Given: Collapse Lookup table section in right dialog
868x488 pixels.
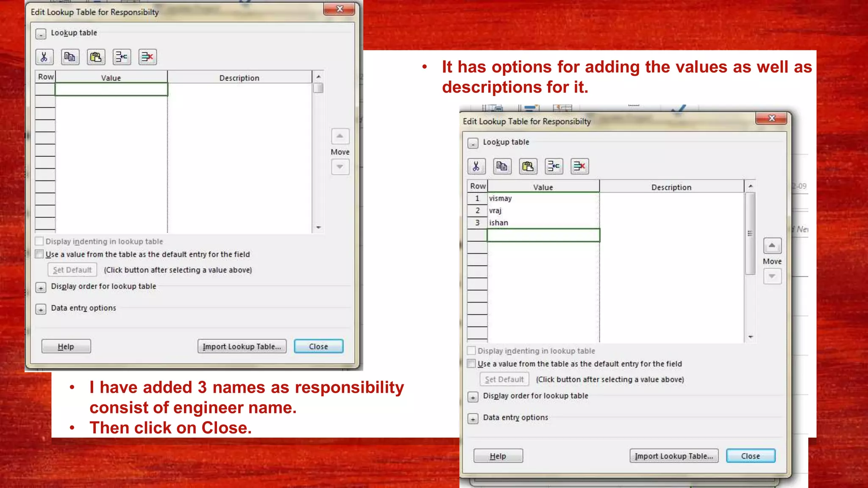Looking at the screenshot, I should click(x=473, y=143).
